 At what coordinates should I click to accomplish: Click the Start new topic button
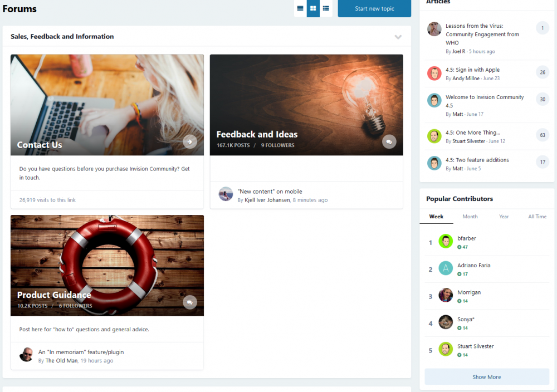[374, 8]
